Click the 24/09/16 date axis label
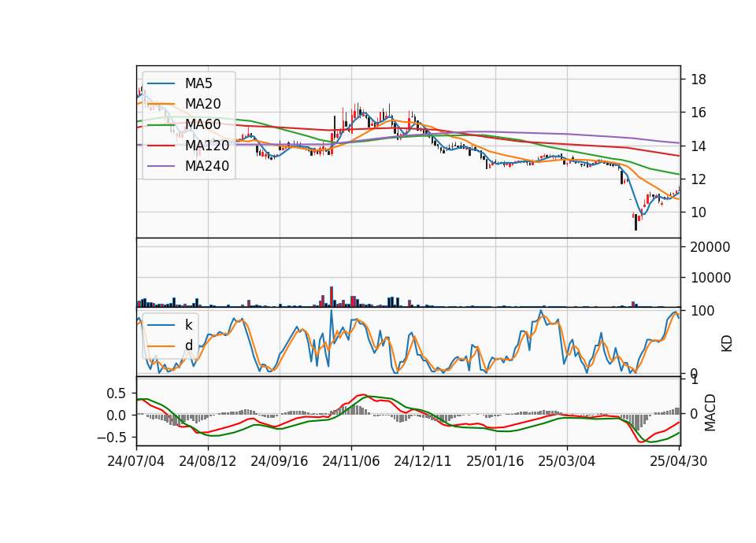 click(x=279, y=461)
